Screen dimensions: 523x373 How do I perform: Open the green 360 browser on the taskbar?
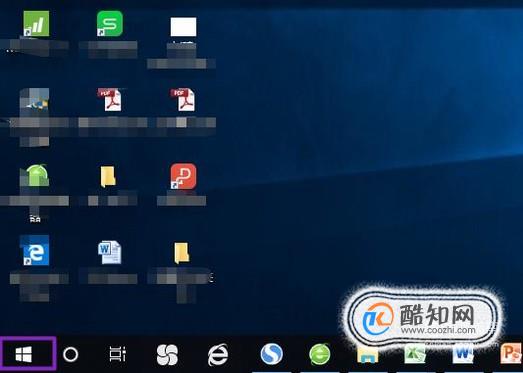pyautogui.click(x=320, y=354)
